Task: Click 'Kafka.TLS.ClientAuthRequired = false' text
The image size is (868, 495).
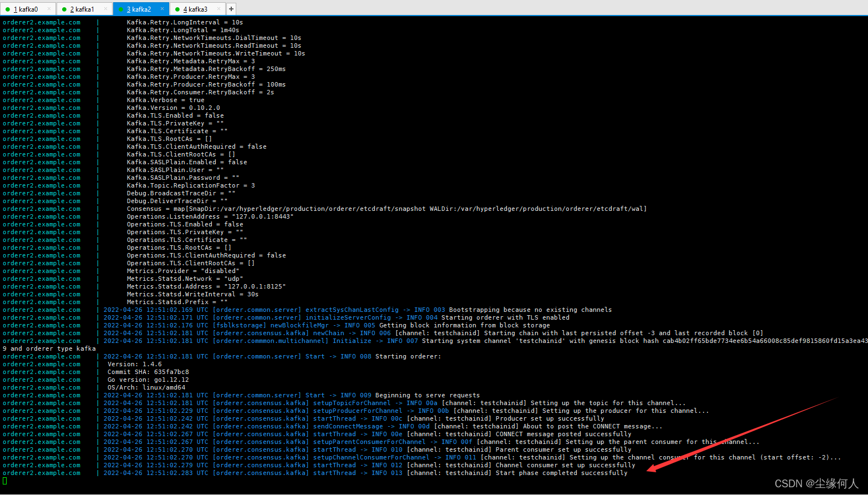Action: click(x=196, y=147)
